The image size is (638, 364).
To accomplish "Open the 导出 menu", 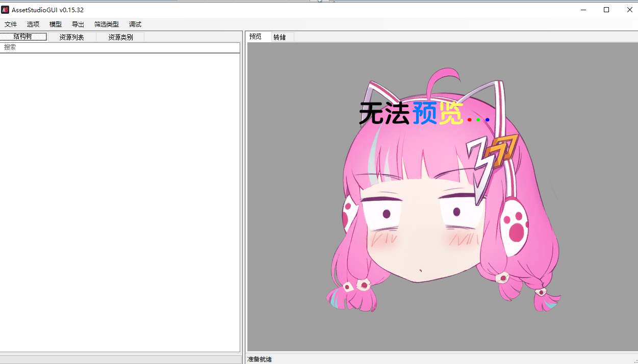I will click(x=78, y=24).
